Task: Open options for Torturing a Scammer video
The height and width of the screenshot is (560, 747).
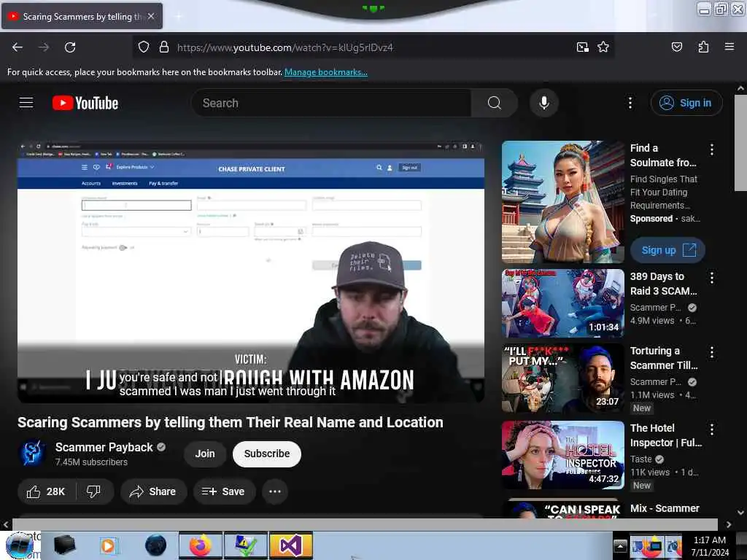Action: (712, 352)
